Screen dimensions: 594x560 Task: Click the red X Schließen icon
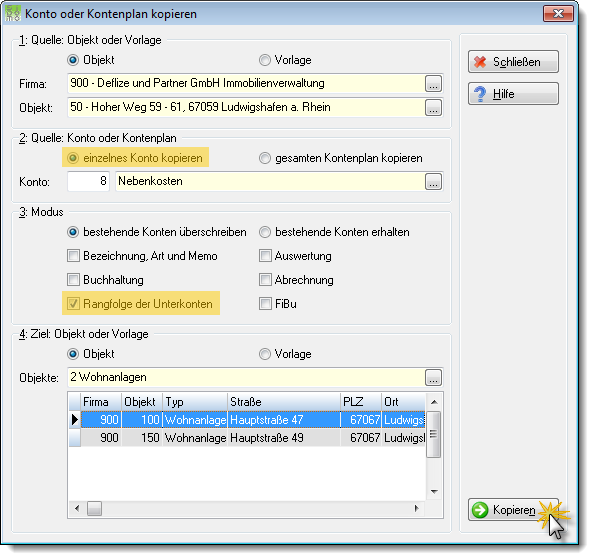480,62
